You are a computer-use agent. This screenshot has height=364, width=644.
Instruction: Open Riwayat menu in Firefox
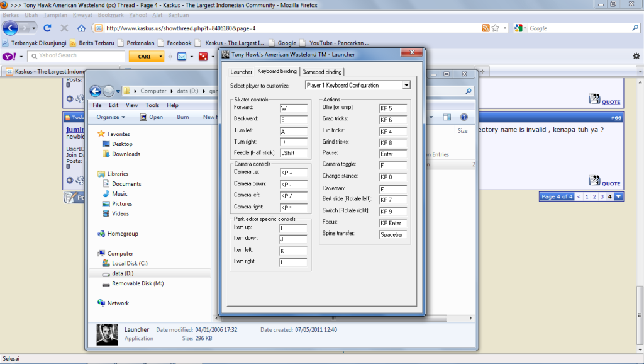(82, 15)
